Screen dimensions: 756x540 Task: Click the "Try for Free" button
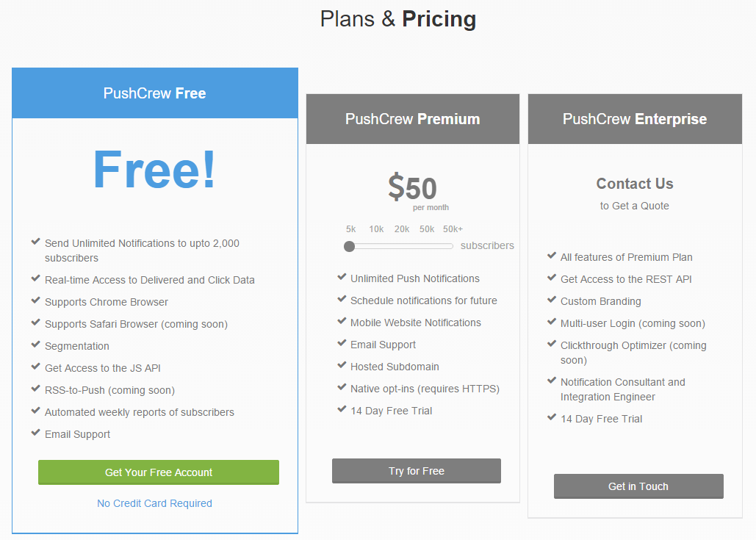416,471
